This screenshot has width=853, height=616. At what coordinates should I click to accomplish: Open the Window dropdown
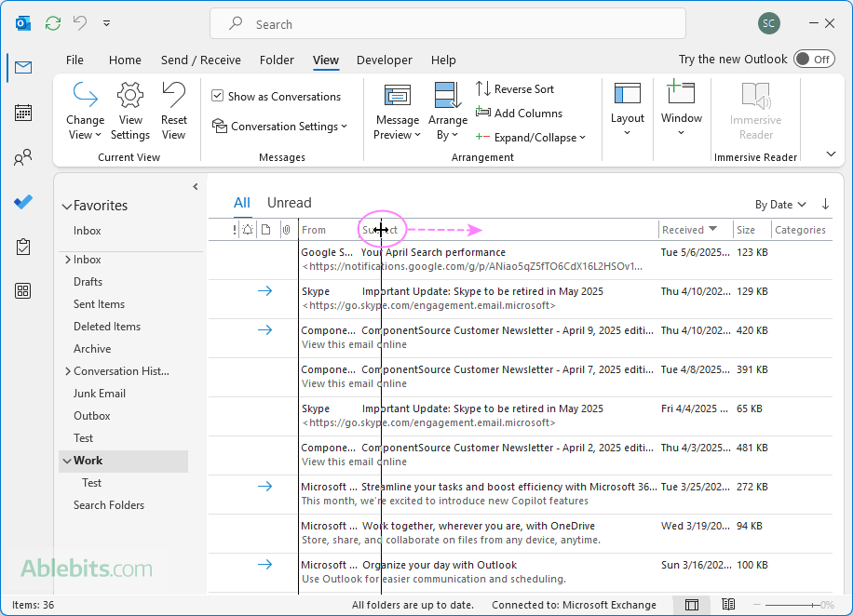[x=681, y=109]
